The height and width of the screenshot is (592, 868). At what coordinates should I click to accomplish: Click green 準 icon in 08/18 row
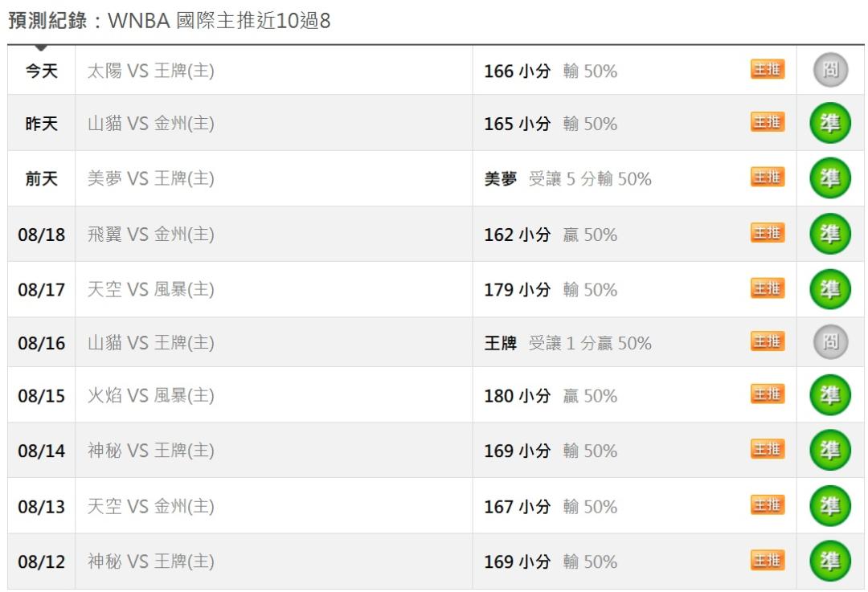click(x=829, y=234)
